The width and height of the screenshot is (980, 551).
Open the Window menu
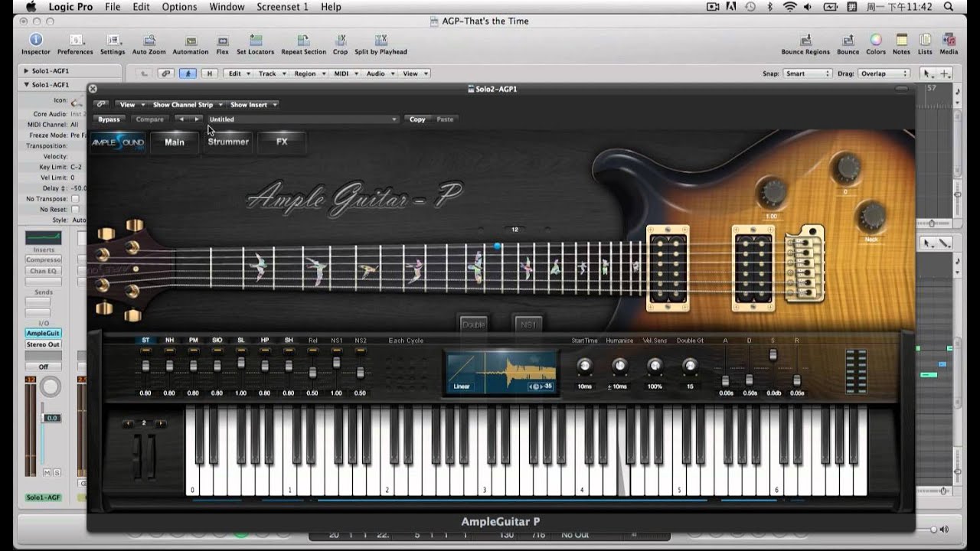227,7
